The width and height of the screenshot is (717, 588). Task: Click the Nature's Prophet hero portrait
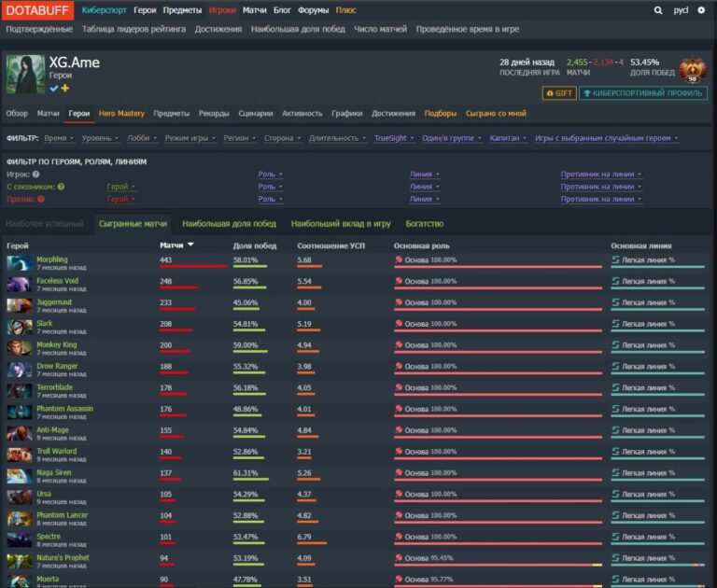coord(20,561)
